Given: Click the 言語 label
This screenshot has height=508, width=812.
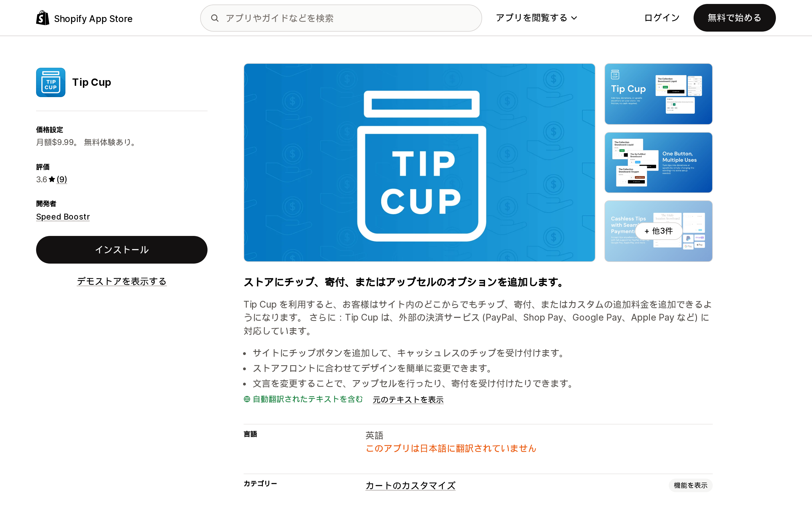Looking at the screenshot, I should (250, 434).
